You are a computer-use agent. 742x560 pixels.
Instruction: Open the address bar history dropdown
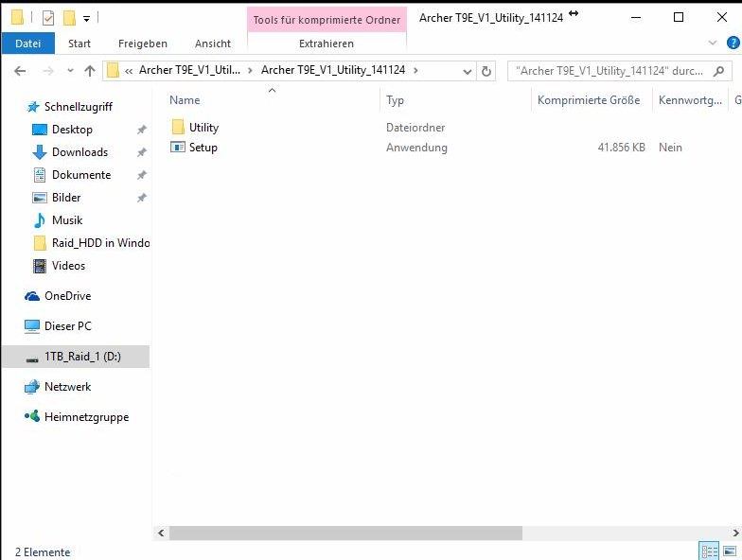click(468, 72)
